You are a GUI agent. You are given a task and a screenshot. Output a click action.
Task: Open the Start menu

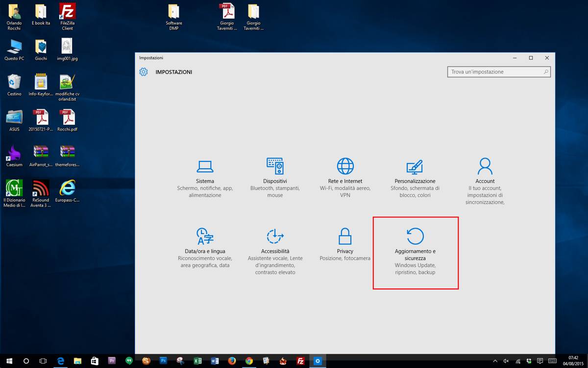(10, 361)
